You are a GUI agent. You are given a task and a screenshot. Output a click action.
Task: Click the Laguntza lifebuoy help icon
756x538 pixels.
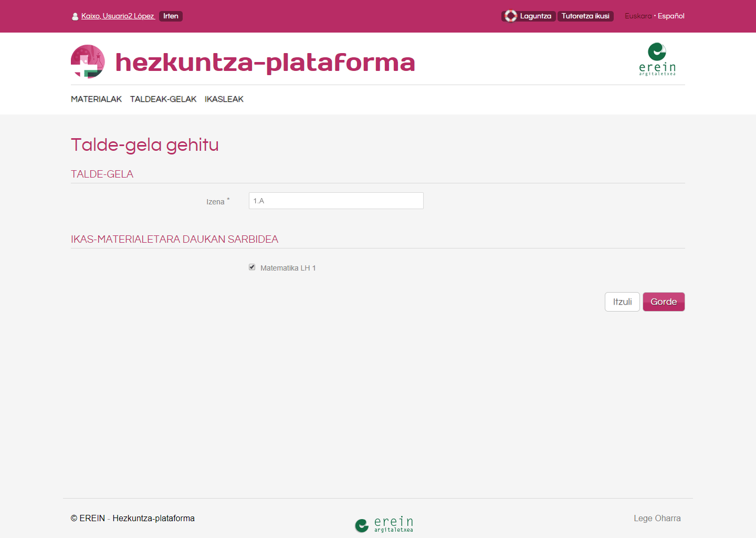point(511,16)
